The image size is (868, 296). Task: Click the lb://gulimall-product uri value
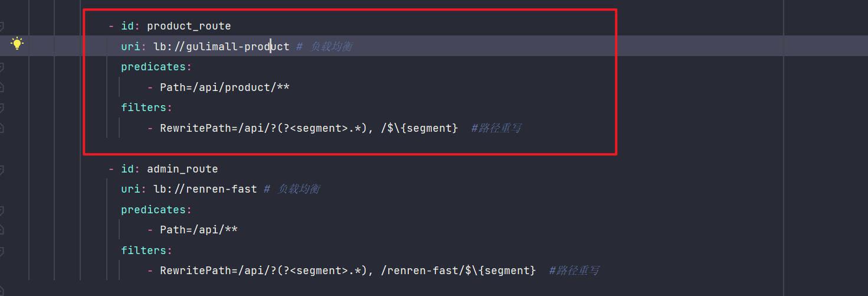pyautogui.click(x=221, y=46)
